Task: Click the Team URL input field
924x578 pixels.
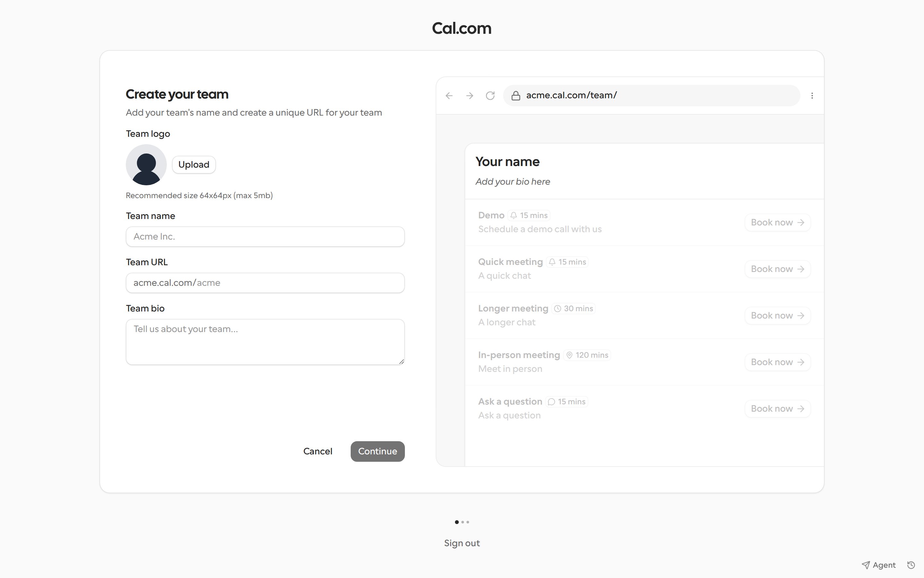Action: (x=265, y=283)
